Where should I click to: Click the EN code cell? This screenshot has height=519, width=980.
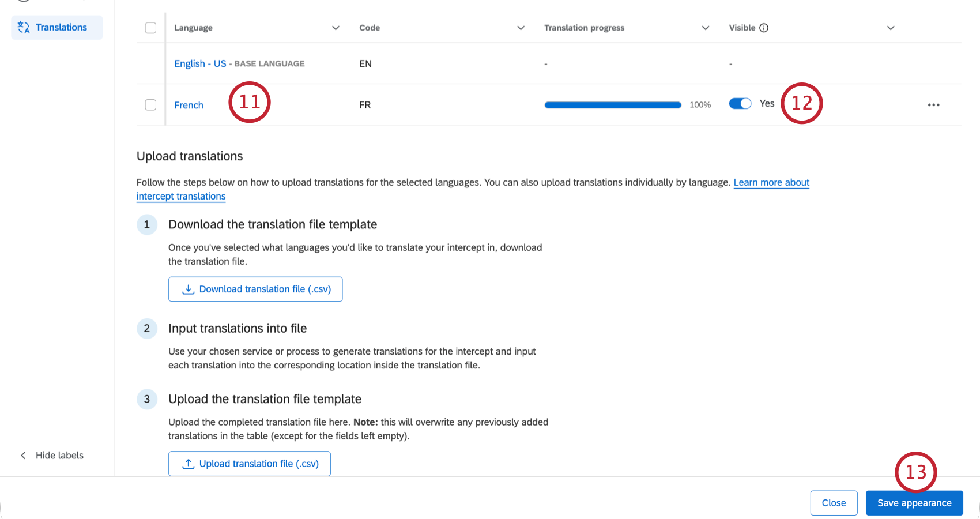coord(365,63)
